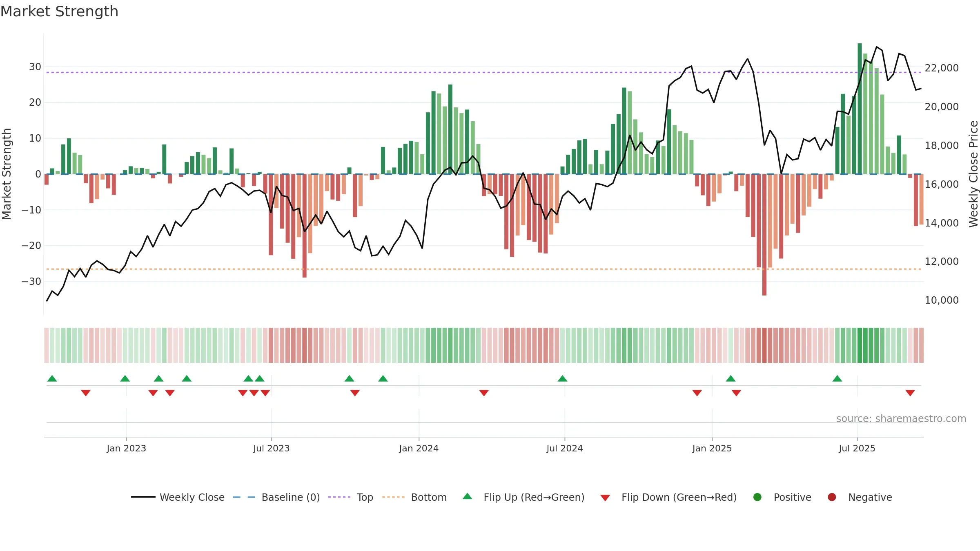Click the orange dotted Bottom threshold line

484,269
